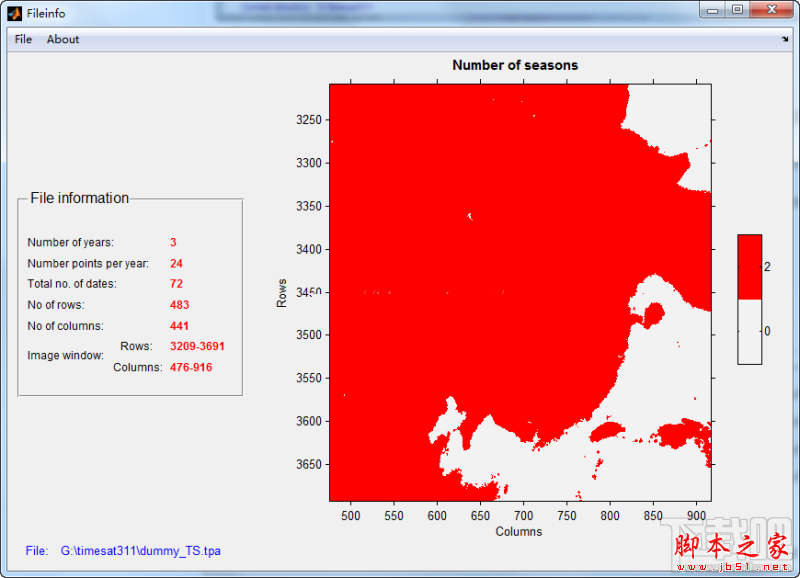Screen dimensions: 800x578
Task: Open the About menu
Action: point(63,40)
